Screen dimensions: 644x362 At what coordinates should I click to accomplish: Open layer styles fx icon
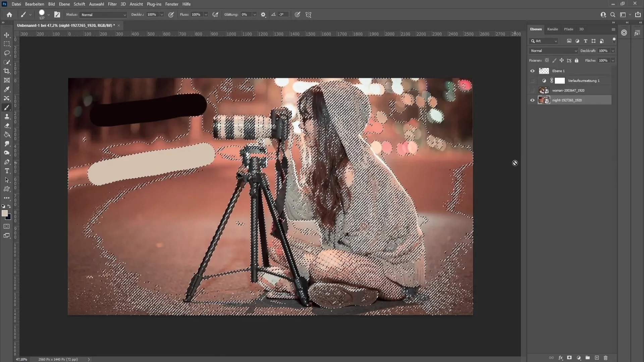coord(560,358)
